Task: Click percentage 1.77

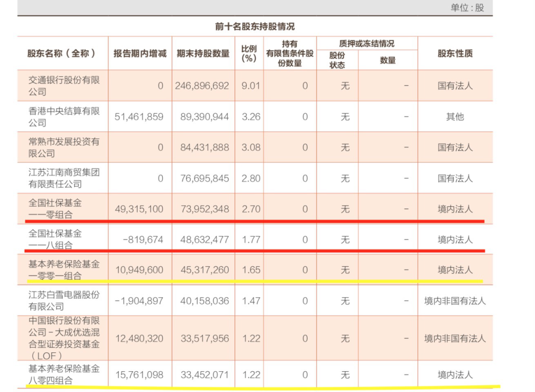Action: click(x=251, y=240)
